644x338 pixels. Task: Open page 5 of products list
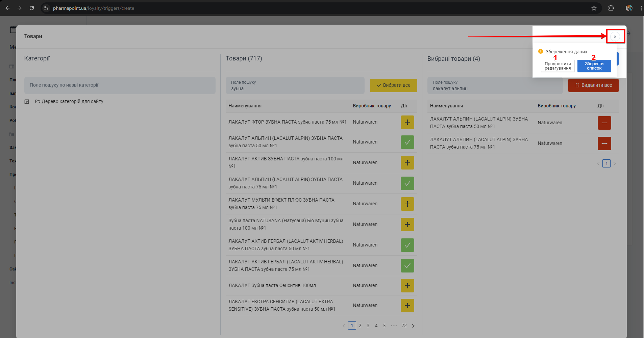tap(384, 326)
